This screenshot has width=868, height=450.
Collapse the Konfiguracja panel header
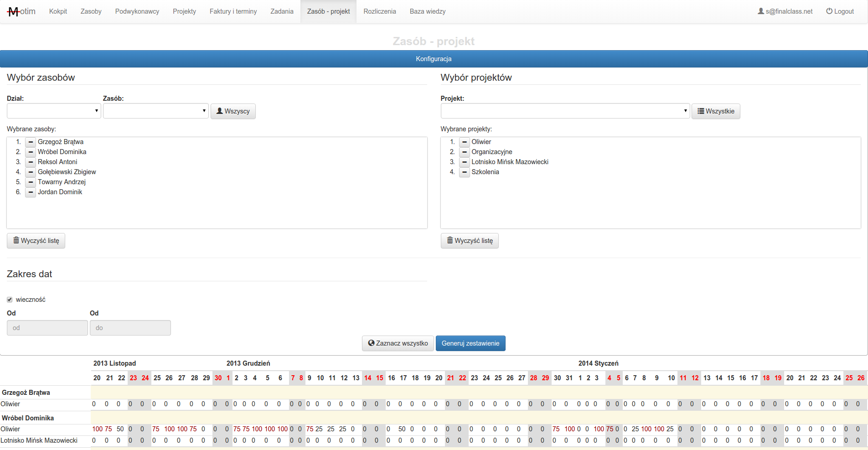coord(434,59)
